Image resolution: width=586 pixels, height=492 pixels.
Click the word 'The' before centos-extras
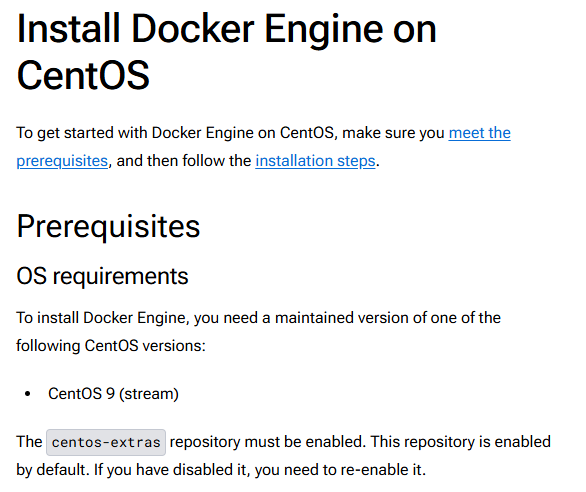(29, 442)
